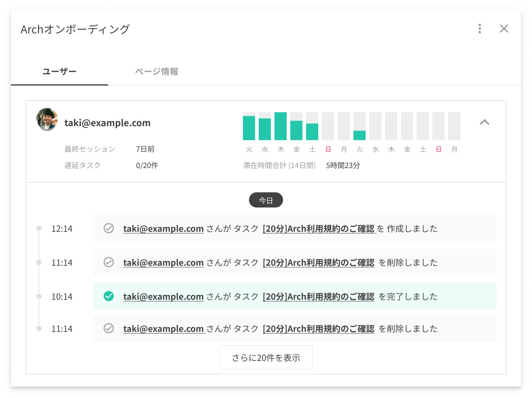Open taki@example.com link in the 12:14 entry

(x=163, y=229)
